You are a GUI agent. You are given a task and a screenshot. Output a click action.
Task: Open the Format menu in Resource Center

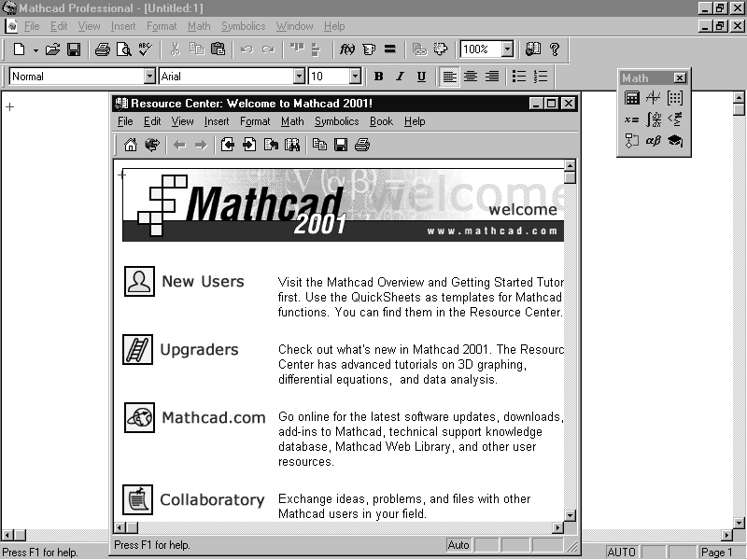(x=255, y=121)
